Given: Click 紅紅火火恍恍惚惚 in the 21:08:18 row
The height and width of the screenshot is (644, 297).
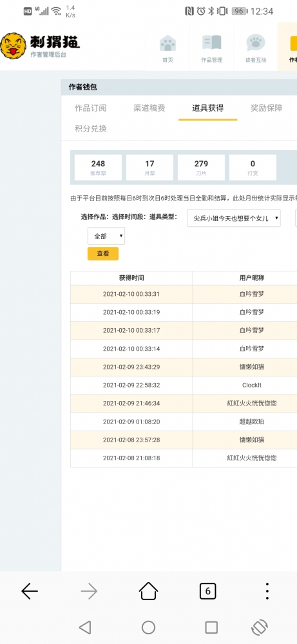Looking at the screenshot, I should pos(252,458).
